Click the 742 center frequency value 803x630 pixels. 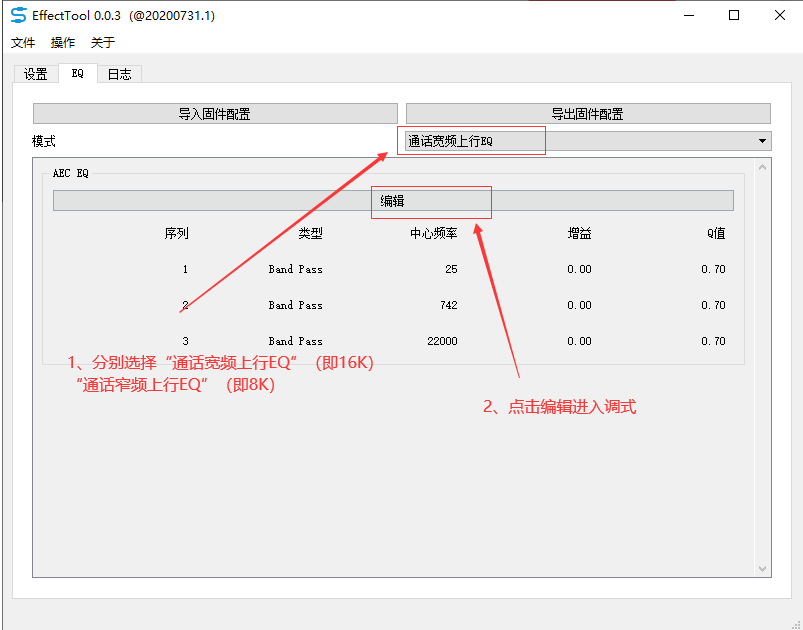[449, 305]
